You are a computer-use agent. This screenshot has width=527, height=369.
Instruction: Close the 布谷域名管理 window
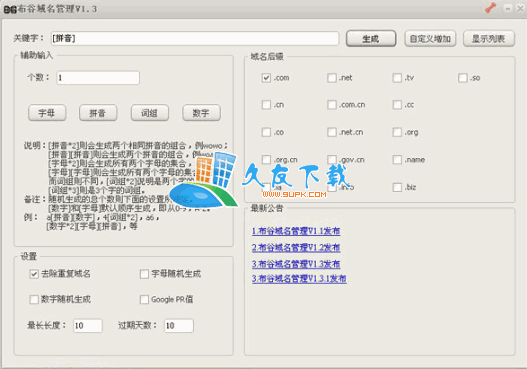point(520,8)
